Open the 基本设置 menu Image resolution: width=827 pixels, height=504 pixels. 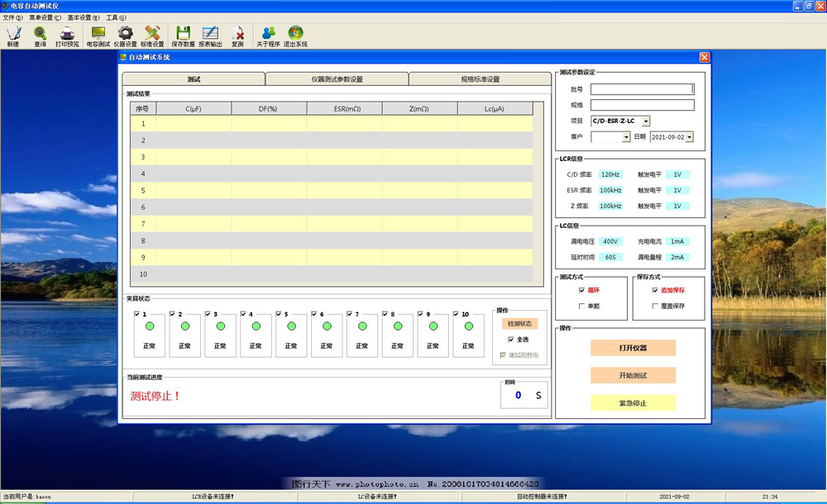83,17
